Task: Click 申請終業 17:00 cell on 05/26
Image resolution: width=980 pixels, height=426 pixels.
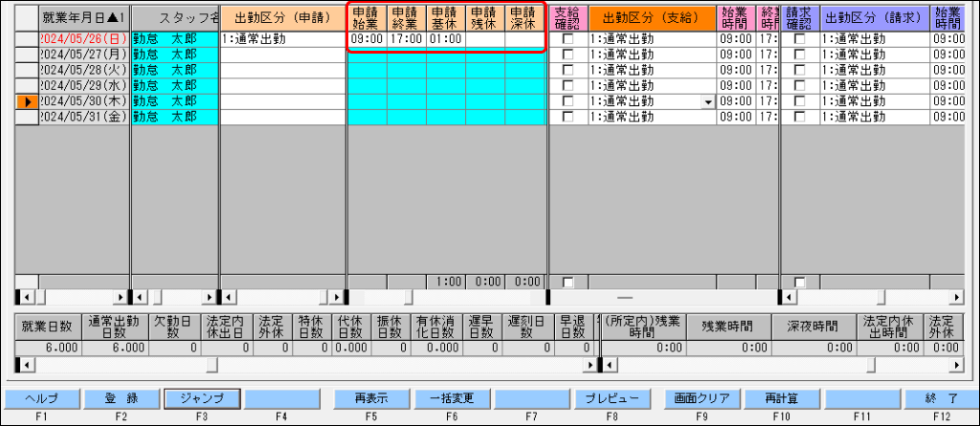Action: tap(407, 39)
